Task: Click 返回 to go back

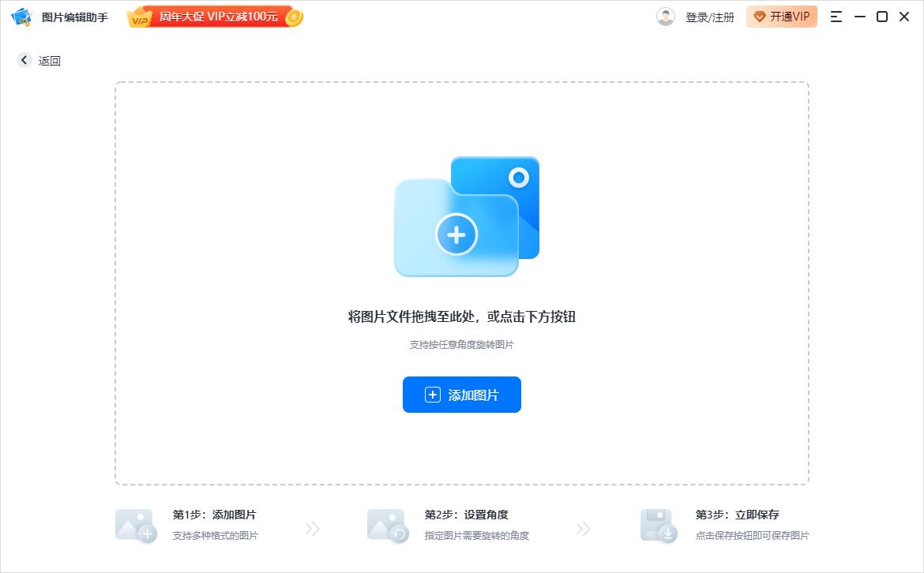Action: 49,60
